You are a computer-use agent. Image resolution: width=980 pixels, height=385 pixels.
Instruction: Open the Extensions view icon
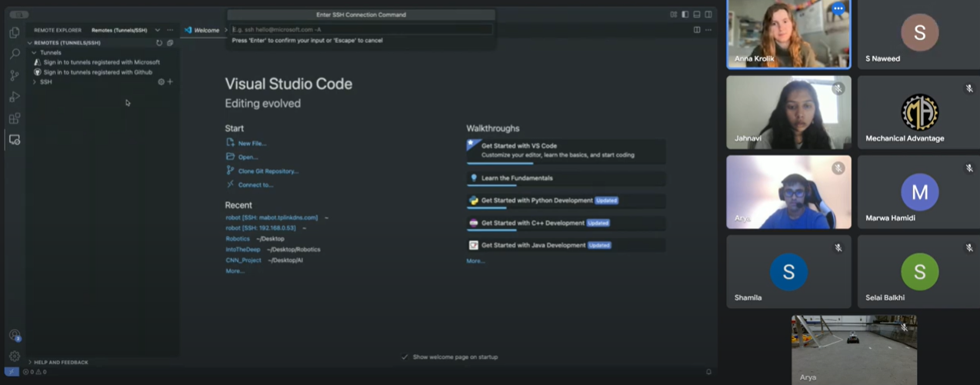pyautogui.click(x=15, y=118)
